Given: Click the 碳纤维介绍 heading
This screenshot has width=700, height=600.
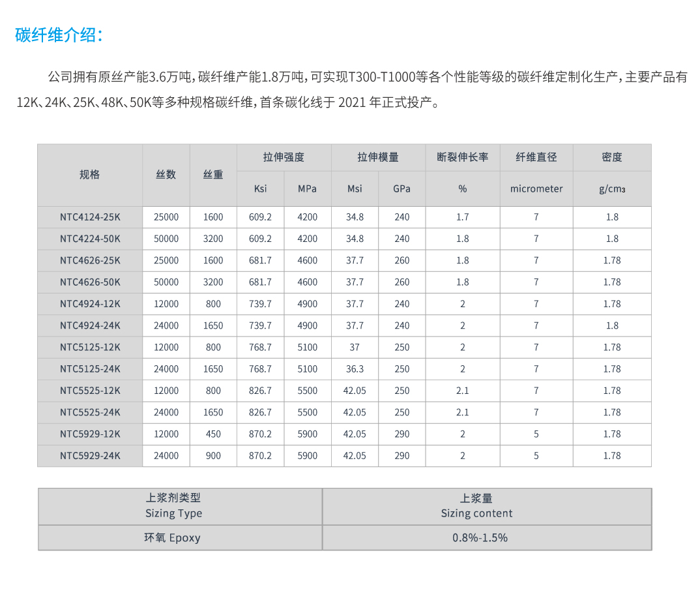Looking at the screenshot, I should pos(59,35).
